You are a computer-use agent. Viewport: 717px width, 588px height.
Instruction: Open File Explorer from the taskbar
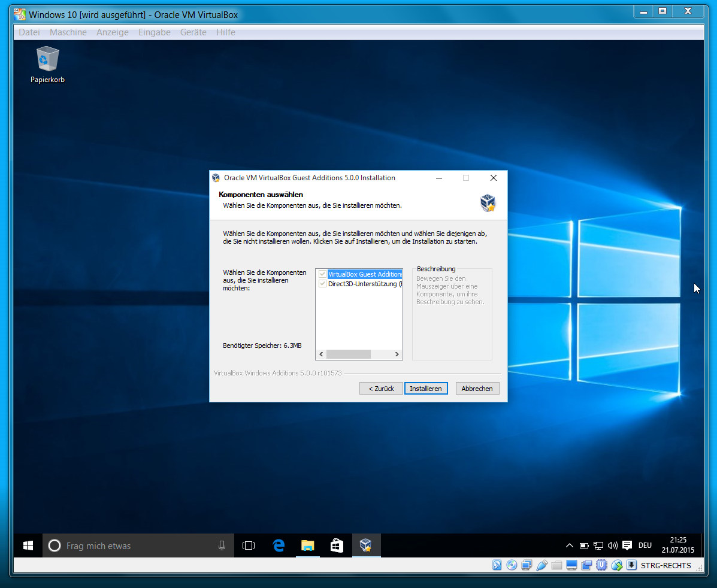[308, 545]
